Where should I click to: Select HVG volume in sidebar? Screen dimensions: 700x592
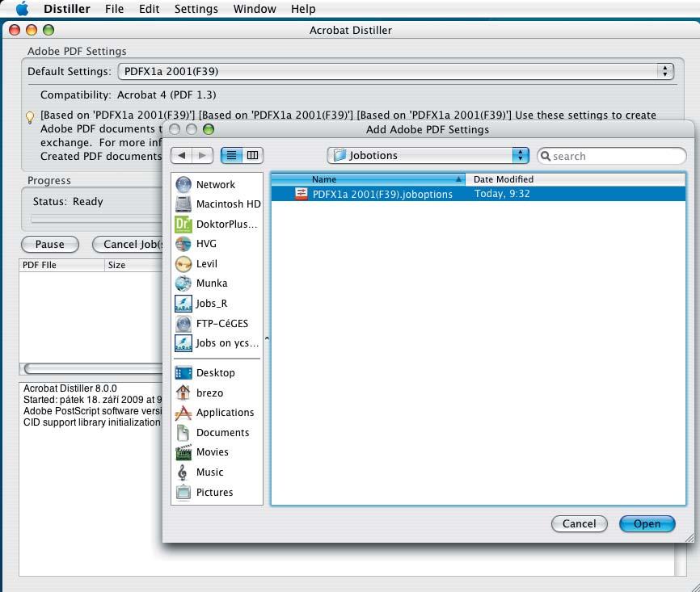click(x=217, y=244)
